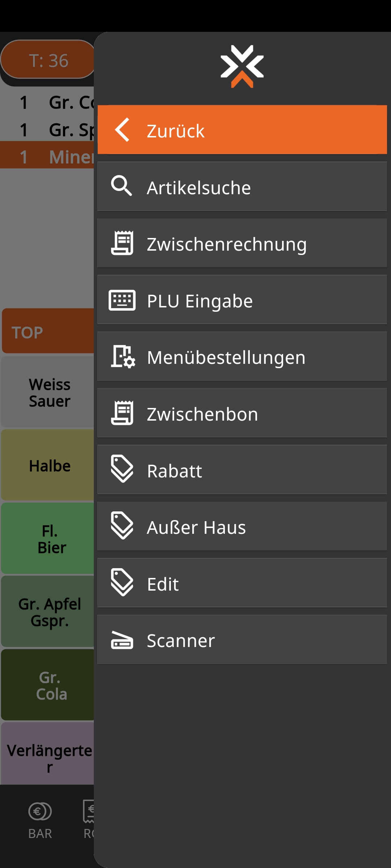Select the PLU Eingabe keypad icon

click(x=122, y=301)
